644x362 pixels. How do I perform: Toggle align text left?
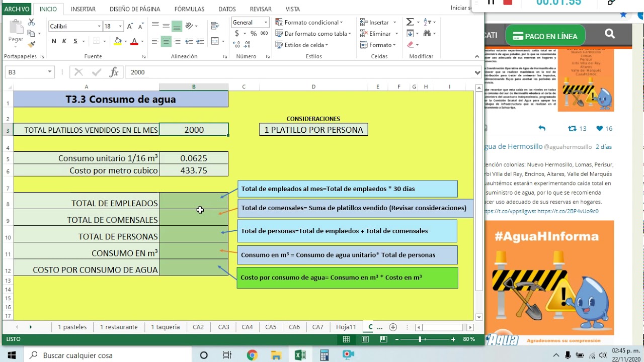pyautogui.click(x=155, y=41)
